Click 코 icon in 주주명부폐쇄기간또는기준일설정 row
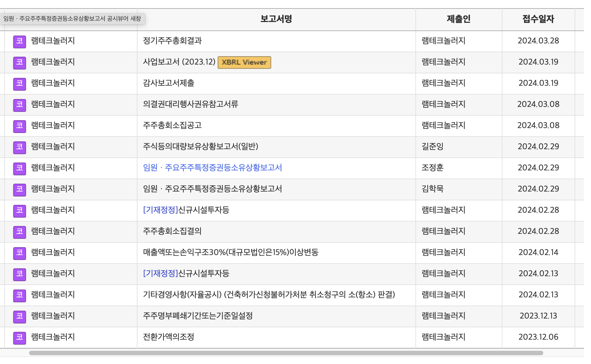591x364 pixels. (x=19, y=317)
